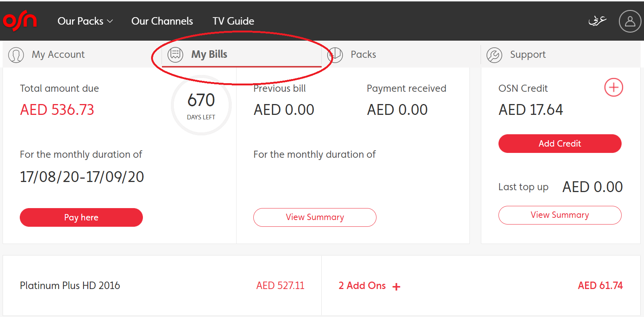
Task: View Summary under OSN Credit
Action: 560,215
